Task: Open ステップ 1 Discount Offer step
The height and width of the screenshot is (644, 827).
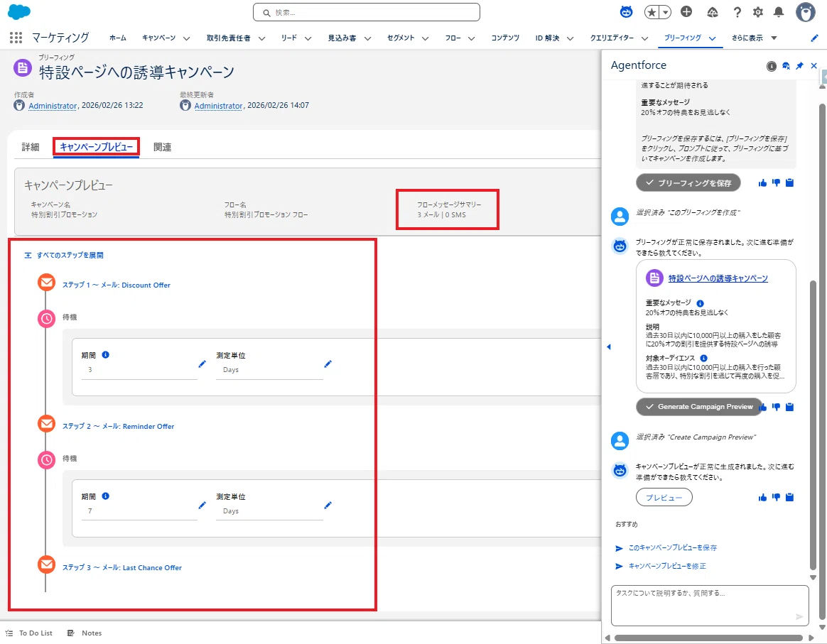Action: [x=117, y=285]
